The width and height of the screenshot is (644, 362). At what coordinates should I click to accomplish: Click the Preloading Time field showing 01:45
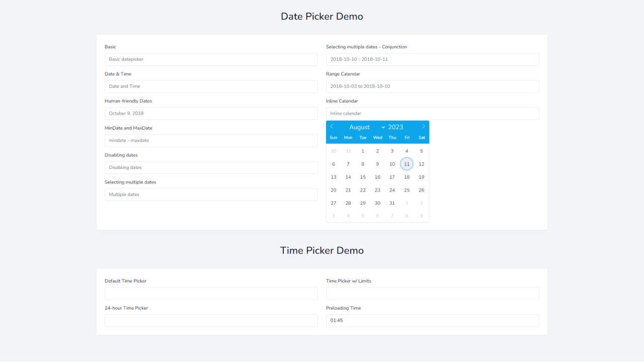pos(432,320)
